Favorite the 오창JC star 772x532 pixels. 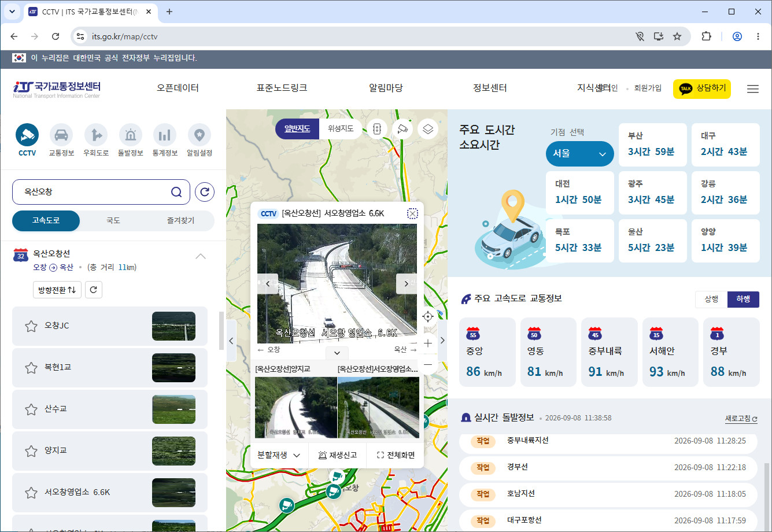coord(31,326)
